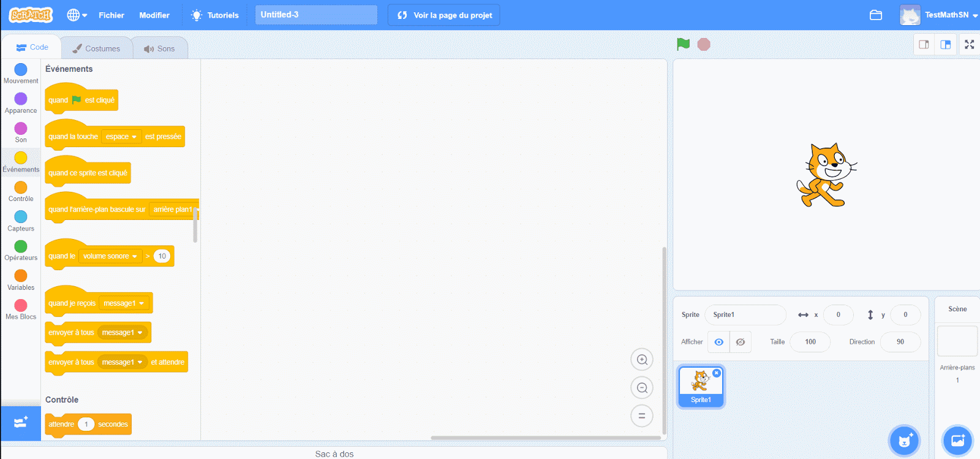The height and width of the screenshot is (459, 980).
Task: Delete Sprite1 with its x button
Action: (717, 373)
